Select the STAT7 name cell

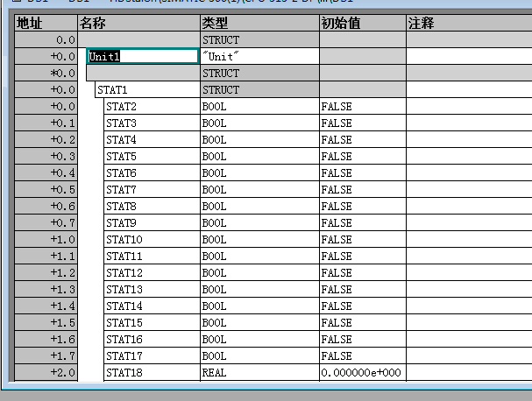coord(152,189)
